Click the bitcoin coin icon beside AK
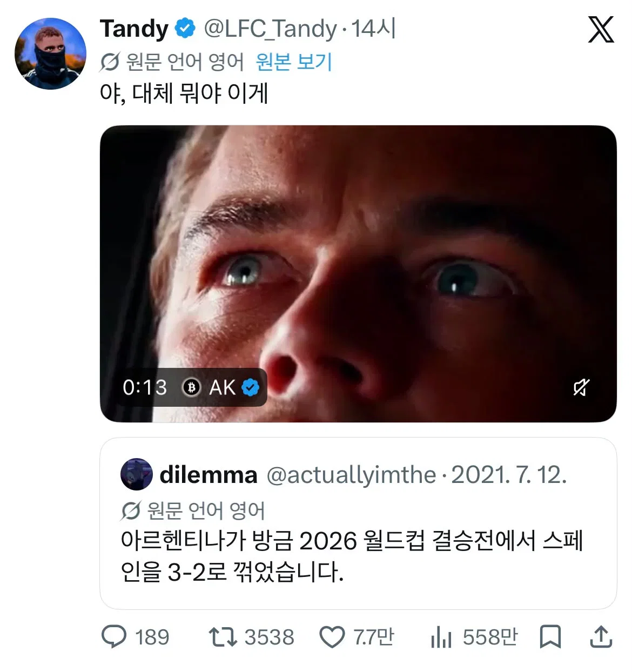The width and height of the screenshot is (632, 672). point(191,387)
